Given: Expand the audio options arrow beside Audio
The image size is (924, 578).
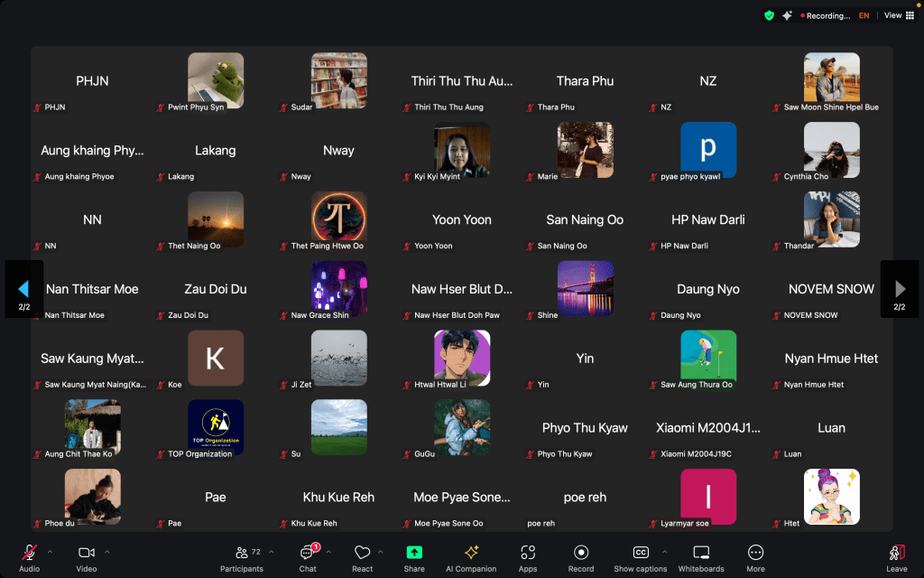Looking at the screenshot, I should (50, 552).
